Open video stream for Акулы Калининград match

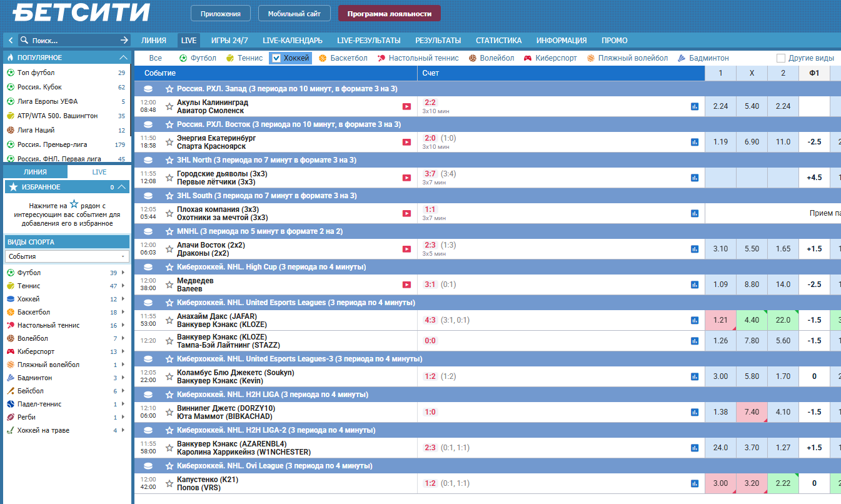[x=406, y=106]
